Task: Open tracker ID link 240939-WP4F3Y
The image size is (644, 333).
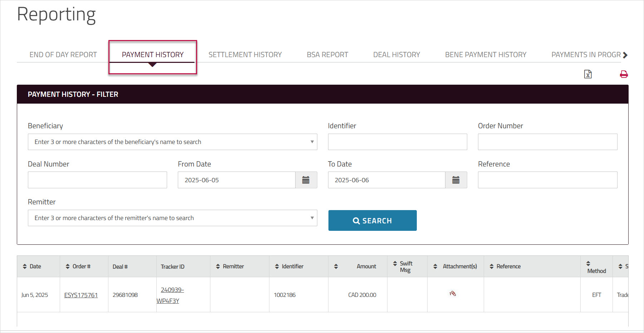Action: tap(170, 295)
